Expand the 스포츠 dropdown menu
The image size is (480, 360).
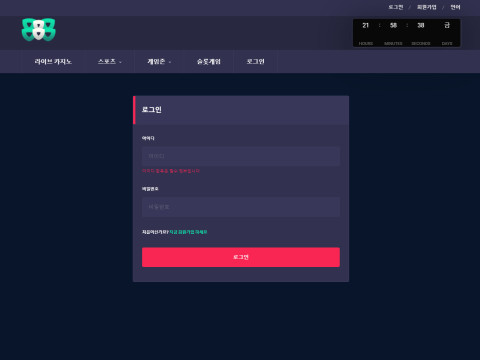[110, 62]
